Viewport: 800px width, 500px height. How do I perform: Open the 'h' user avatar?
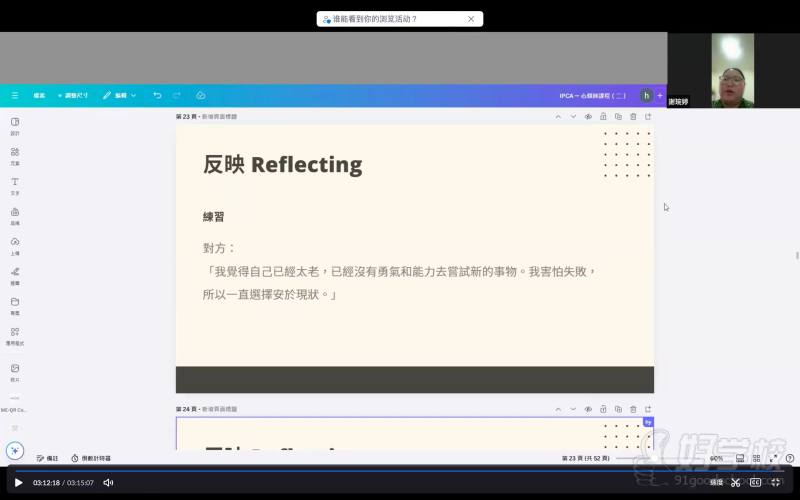click(x=646, y=95)
